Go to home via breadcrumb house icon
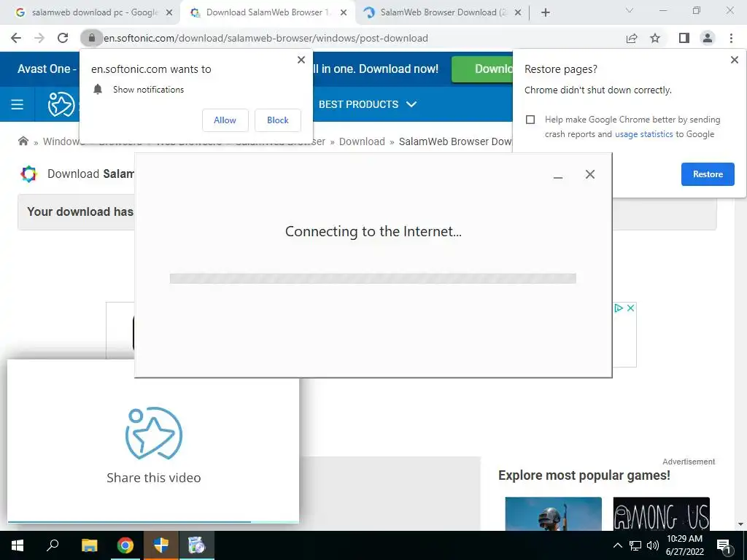This screenshot has width=747, height=560. (23, 141)
